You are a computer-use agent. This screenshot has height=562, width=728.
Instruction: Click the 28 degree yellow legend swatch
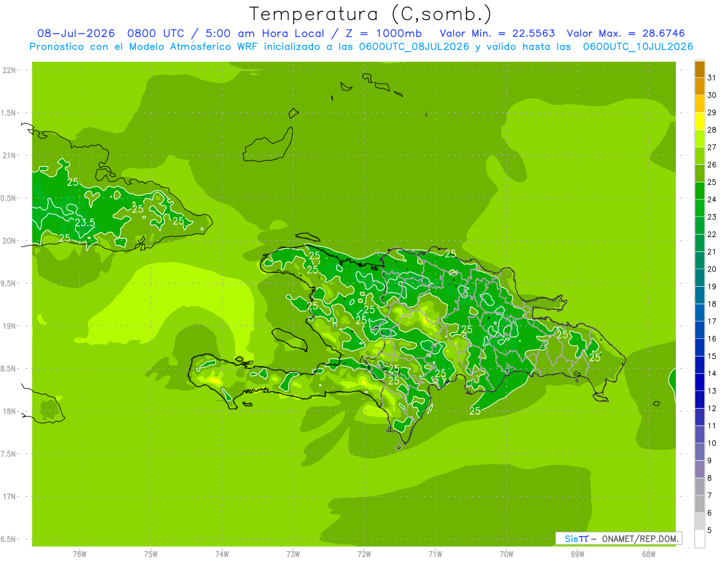[x=699, y=121]
